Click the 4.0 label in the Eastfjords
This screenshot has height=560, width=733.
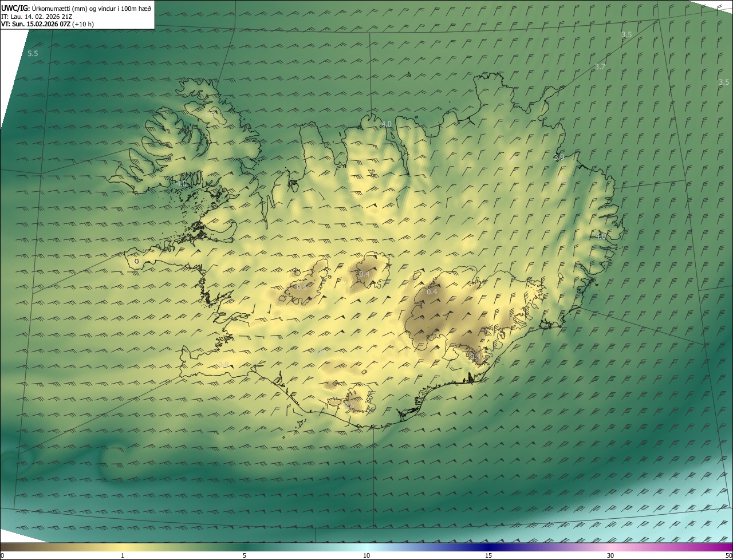coord(600,236)
